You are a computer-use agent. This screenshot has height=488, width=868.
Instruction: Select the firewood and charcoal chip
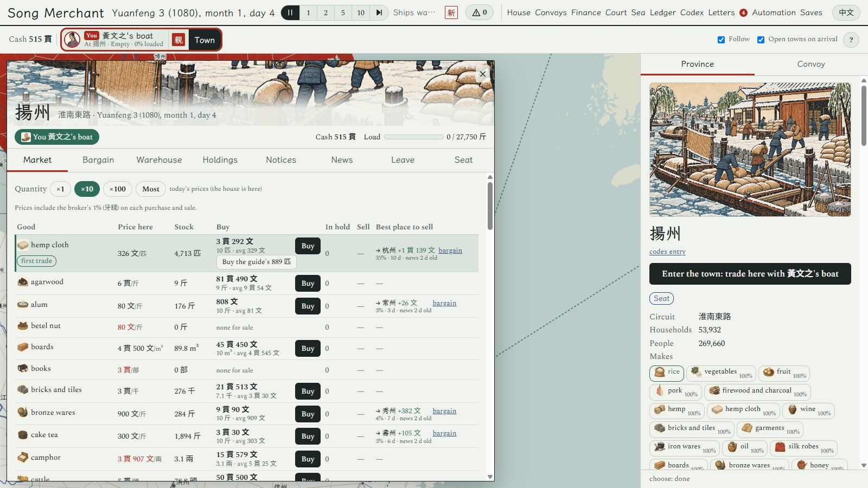pyautogui.click(x=757, y=391)
